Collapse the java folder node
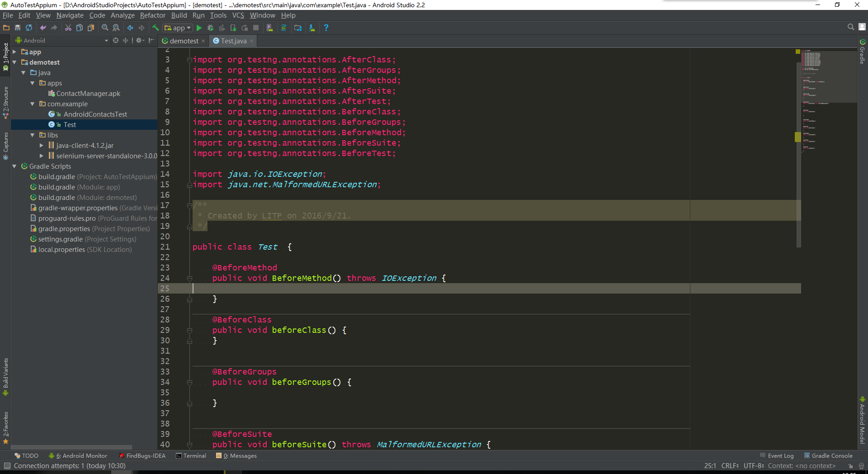Image resolution: width=868 pixels, height=474 pixels. point(24,73)
